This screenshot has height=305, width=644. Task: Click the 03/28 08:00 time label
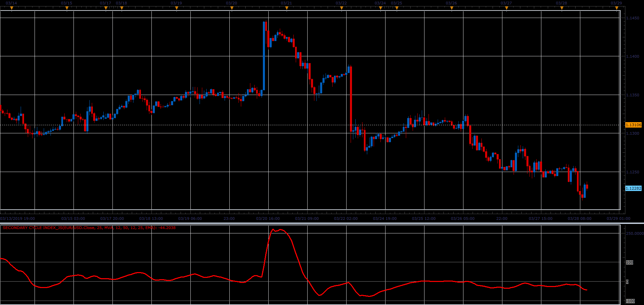coord(580,218)
